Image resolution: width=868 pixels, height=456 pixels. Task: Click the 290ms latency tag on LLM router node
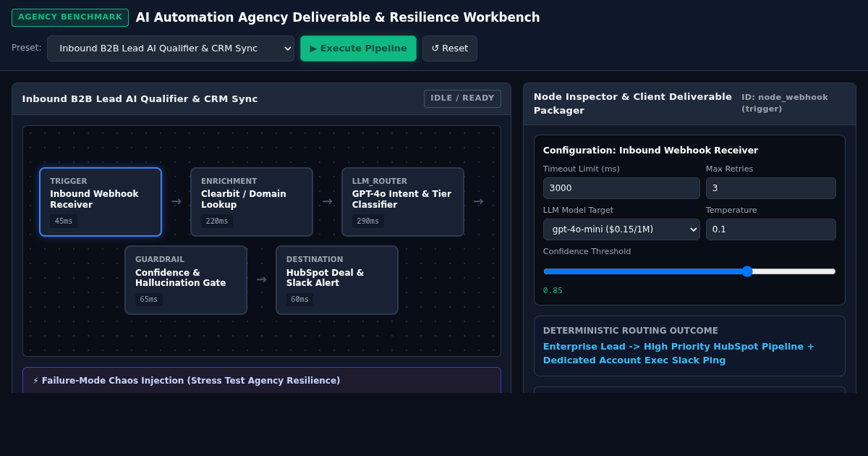tap(368, 221)
